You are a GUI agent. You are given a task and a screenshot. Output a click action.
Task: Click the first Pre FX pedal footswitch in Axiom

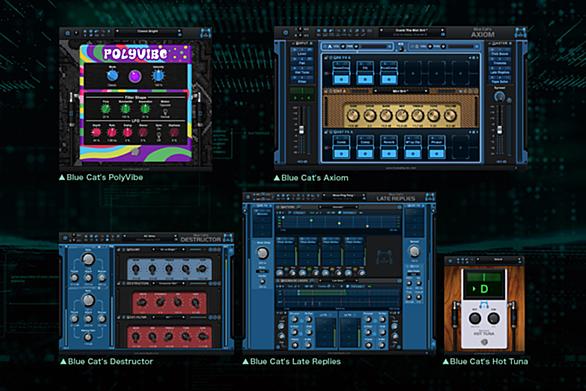pyautogui.click(x=341, y=79)
